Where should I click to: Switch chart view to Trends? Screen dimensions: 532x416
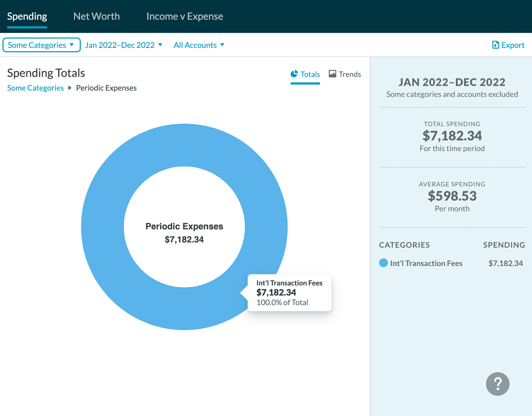coord(345,74)
